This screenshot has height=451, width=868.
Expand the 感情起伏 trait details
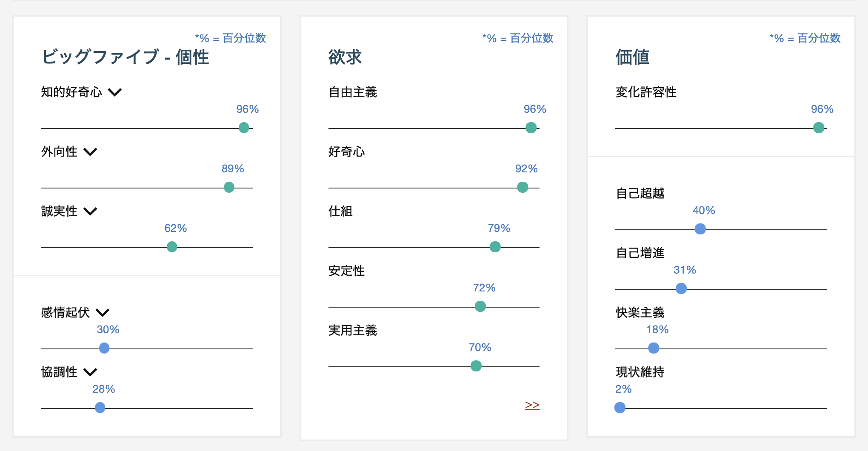click(x=103, y=313)
